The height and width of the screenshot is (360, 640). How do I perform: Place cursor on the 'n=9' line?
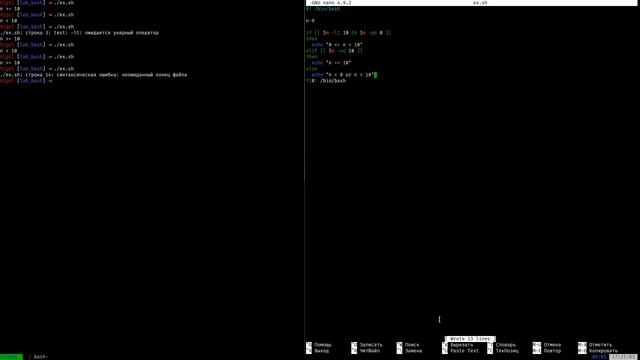coord(310,21)
